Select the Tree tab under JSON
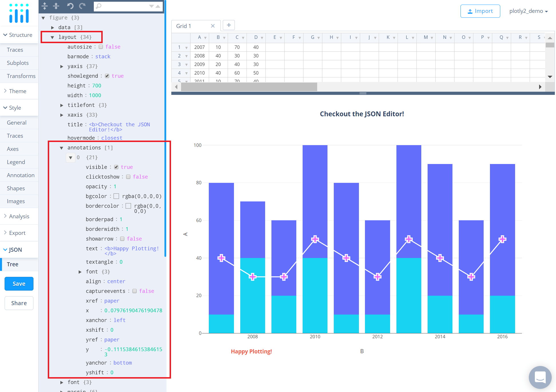This screenshot has height=392, width=556. (x=12, y=264)
